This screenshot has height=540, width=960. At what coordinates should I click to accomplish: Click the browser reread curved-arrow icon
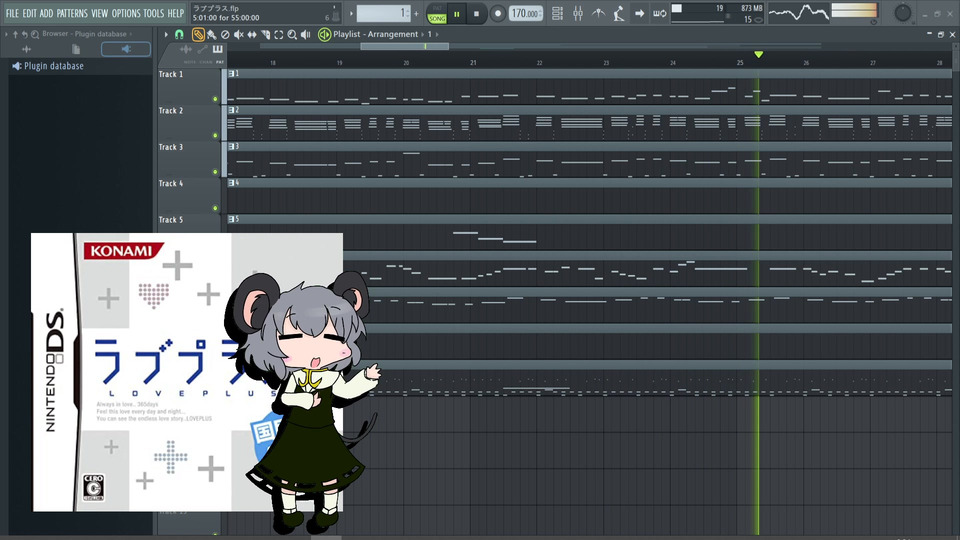(24, 34)
